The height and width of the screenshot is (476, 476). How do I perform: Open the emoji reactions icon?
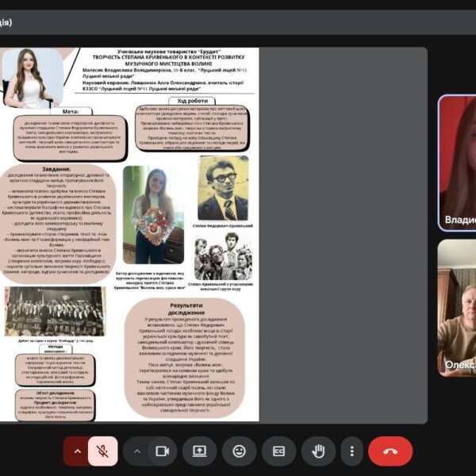pos(239,451)
